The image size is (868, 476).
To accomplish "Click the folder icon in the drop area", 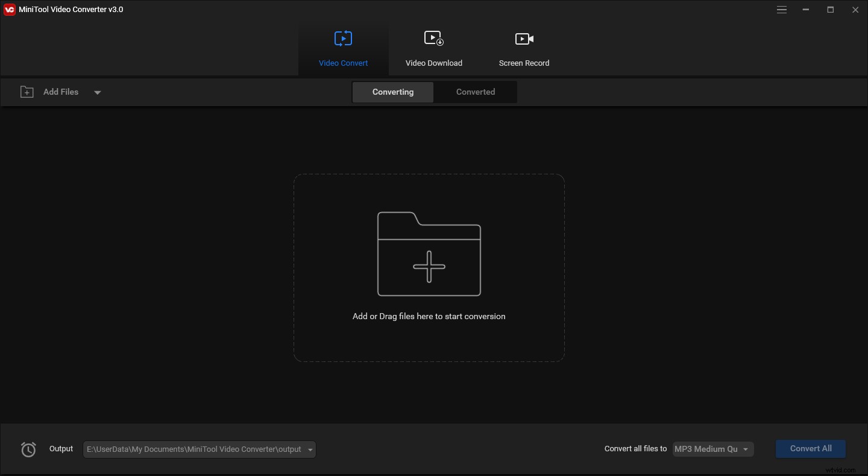I will click(429, 253).
